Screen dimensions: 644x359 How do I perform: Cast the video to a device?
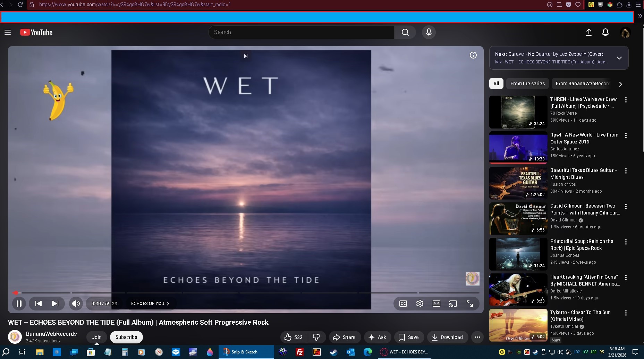coord(453,304)
